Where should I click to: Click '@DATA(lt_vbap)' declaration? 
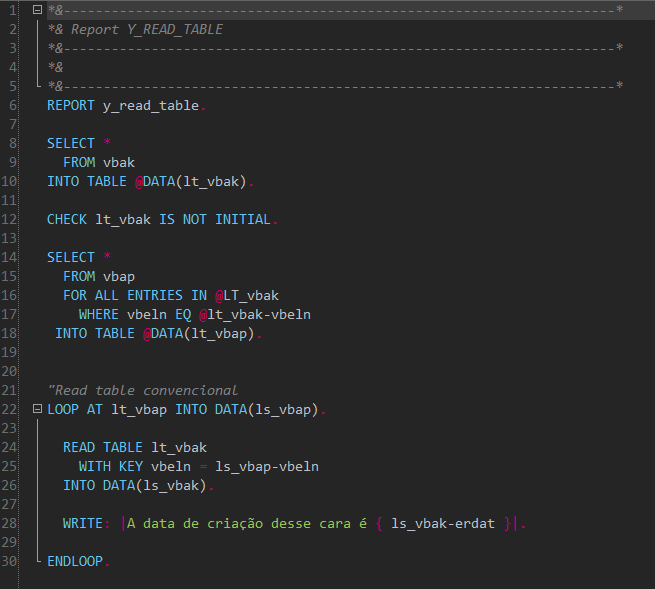click(198, 334)
